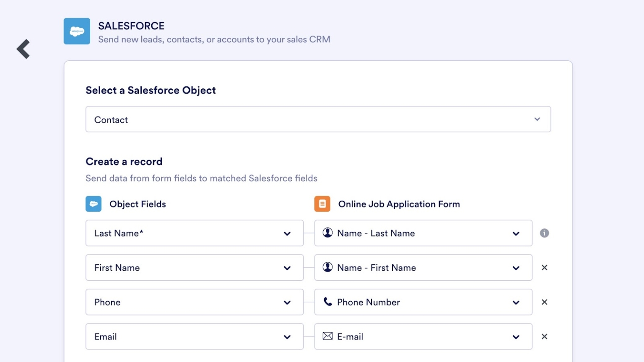
Task: Open the Contact Salesforce object dropdown
Action: click(537, 119)
